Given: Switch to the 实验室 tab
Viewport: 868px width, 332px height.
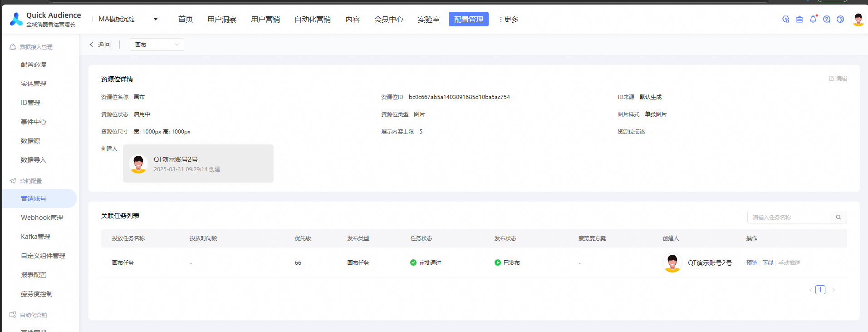Looking at the screenshot, I should tap(429, 19).
